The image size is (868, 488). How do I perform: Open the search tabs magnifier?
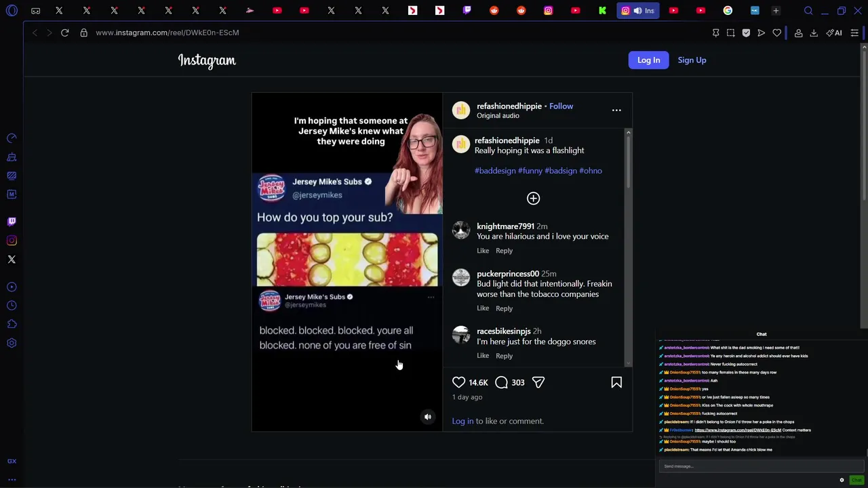(808, 11)
